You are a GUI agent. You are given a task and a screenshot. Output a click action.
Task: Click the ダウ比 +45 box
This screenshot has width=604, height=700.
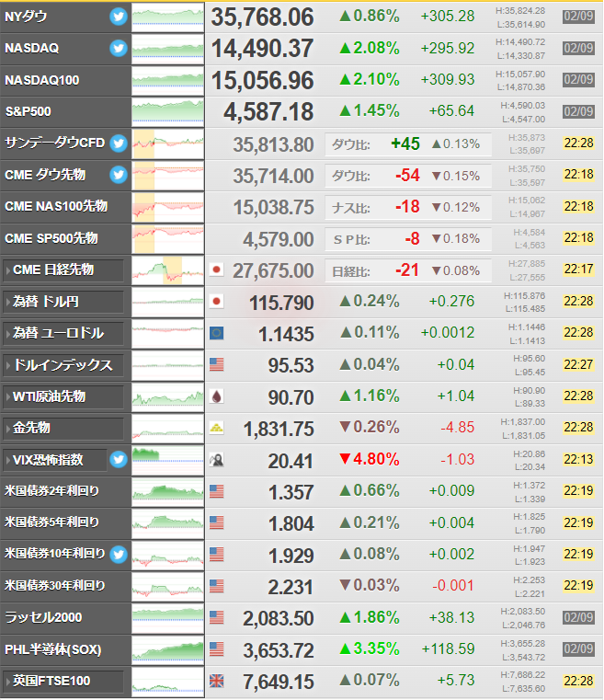tap(408, 144)
